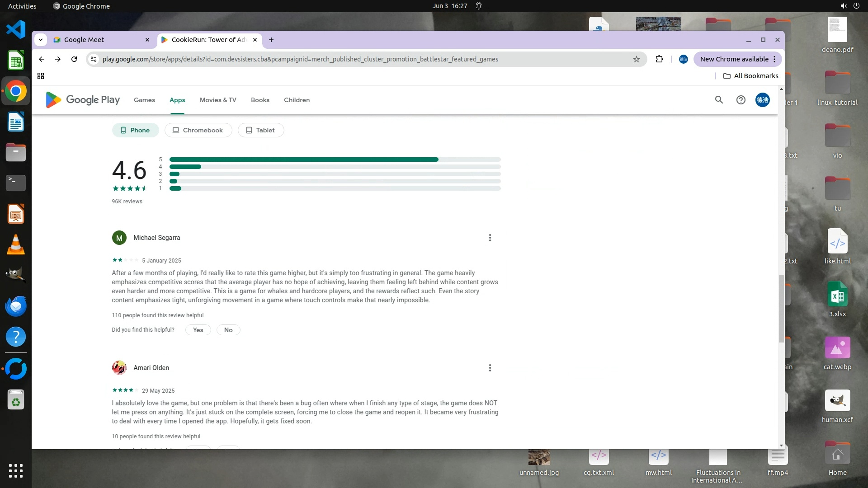868x488 pixels.
Task: Reload the page
Action: 74,59
